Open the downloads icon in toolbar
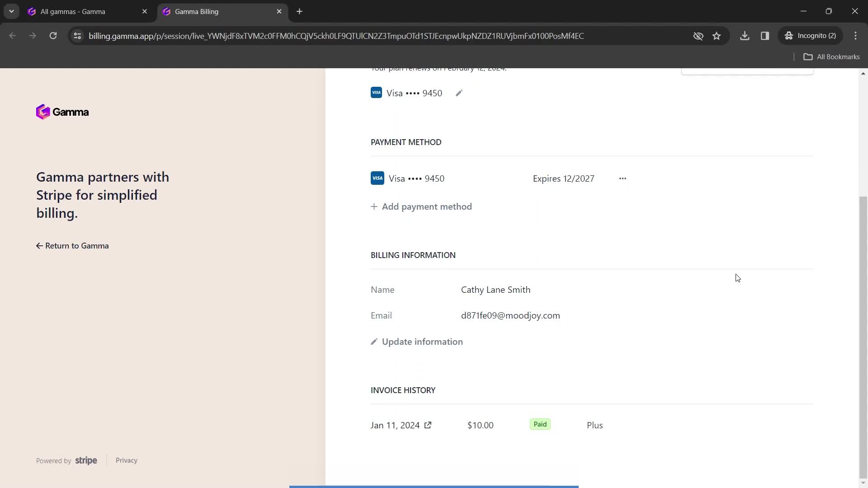The width and height of the screenshot is (868, 488). point(745,36)
